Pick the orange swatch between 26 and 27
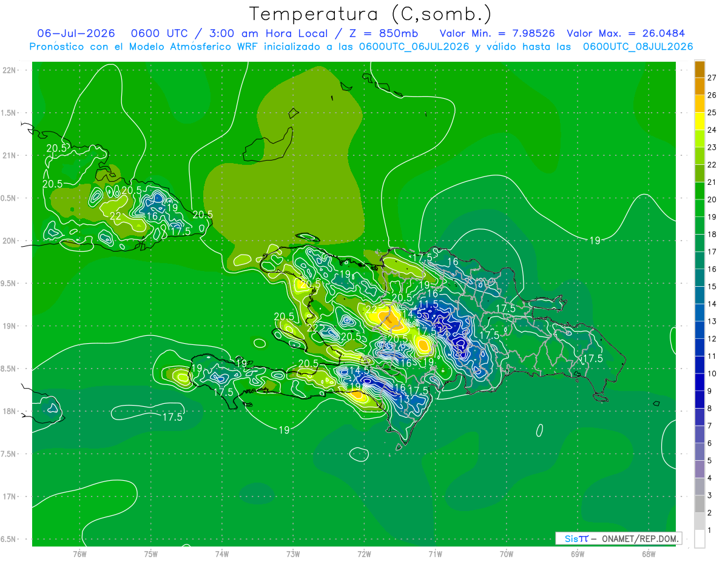728x562 pixels. 699,86
